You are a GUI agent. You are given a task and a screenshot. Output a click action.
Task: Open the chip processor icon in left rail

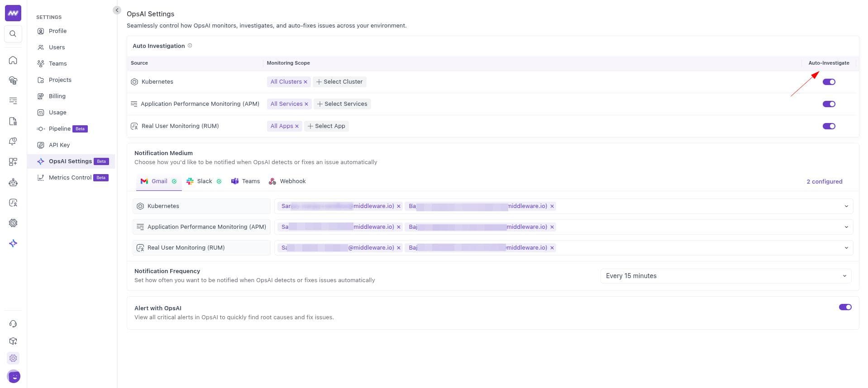click(x=13, y=223)
